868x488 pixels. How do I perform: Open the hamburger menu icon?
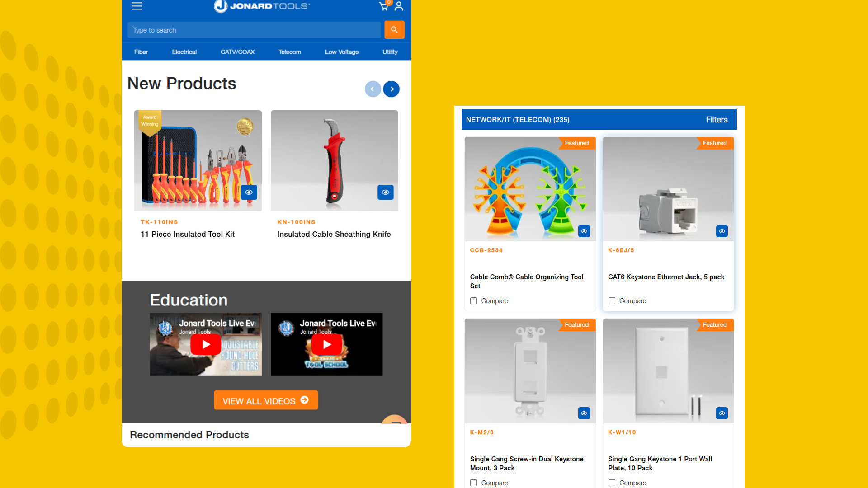(137, 6)
